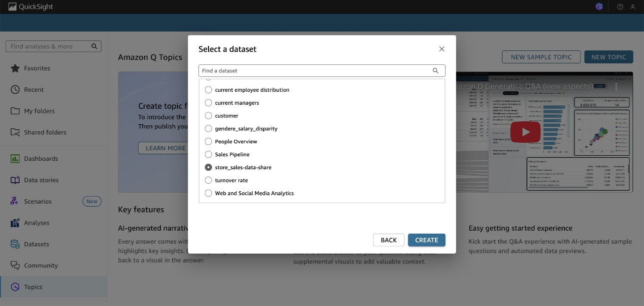Screen dimensions: 644x306
Task: Click the search icon in Find a dataset field
Action: (x=435, y=71)
